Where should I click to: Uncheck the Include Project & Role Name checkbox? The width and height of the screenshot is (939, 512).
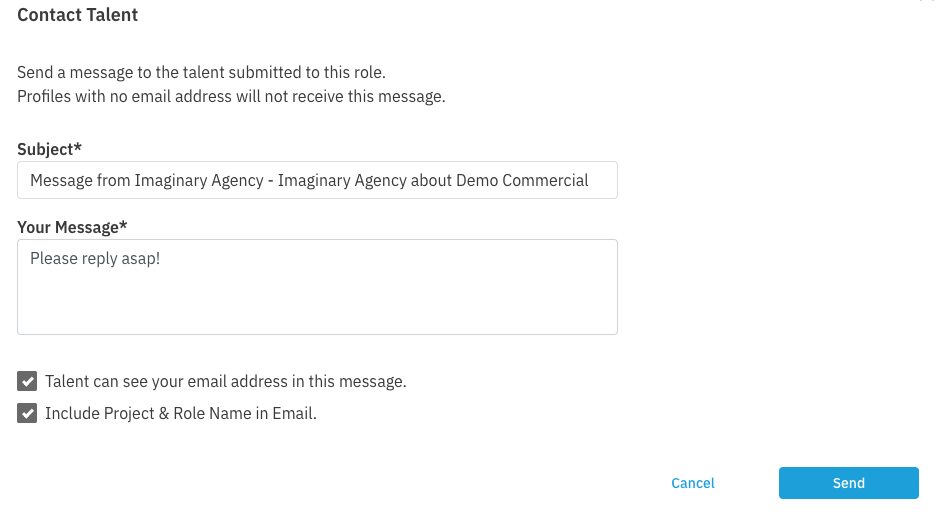(27, 413)
